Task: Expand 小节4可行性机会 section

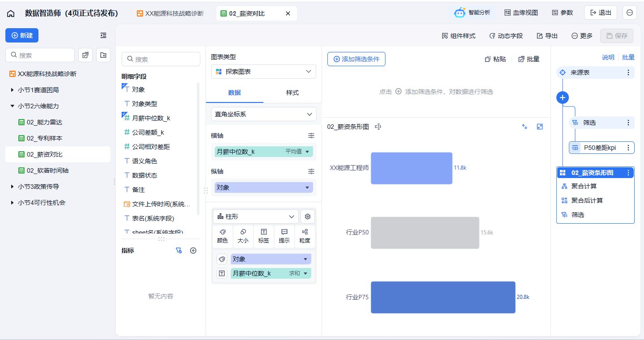Action: tap(12, 203)
